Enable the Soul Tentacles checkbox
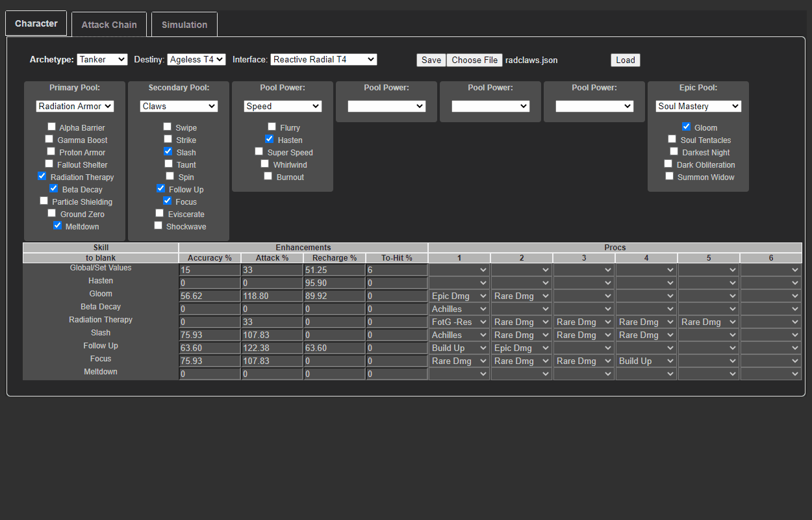This screenshot has width=812, height=520. pyautogui.click(x=672, y=139)
